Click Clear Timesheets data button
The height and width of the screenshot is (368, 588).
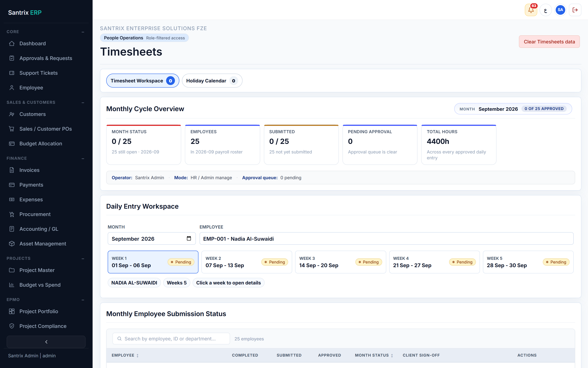549,42
